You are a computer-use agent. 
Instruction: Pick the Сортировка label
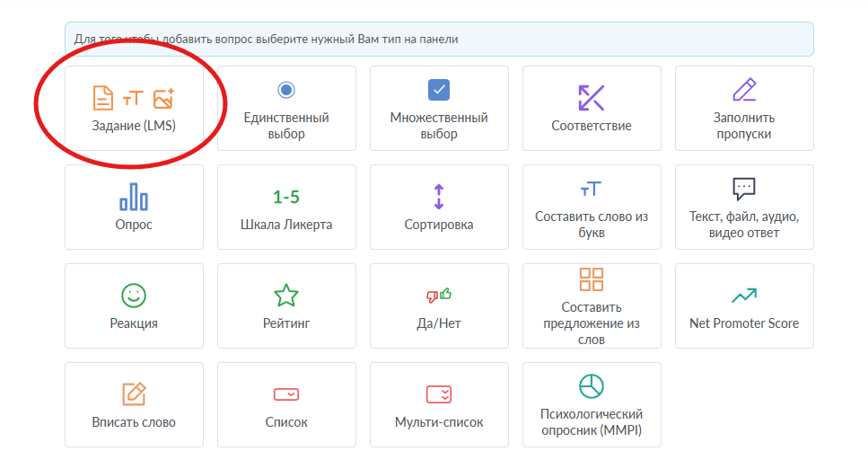click(x=439, y=225)
